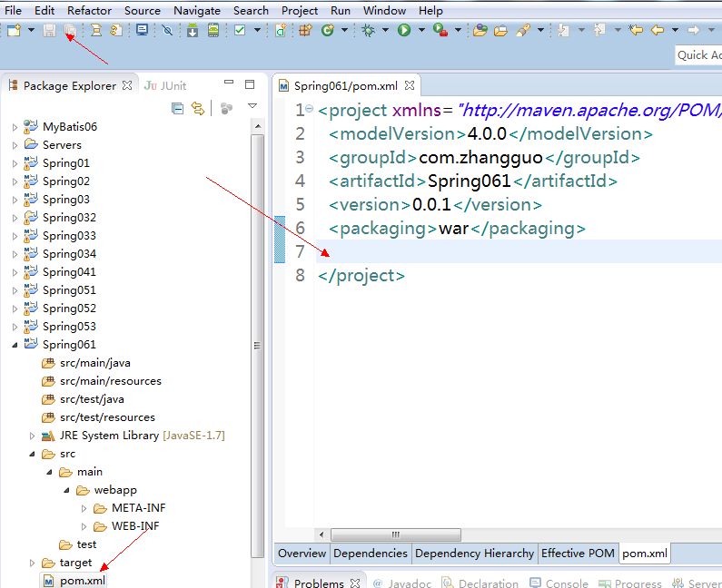This screenshot has height=588, width=722.
Task: Click the Back navigation arrow
Action: pyautogui.click(x=658, y=30)
